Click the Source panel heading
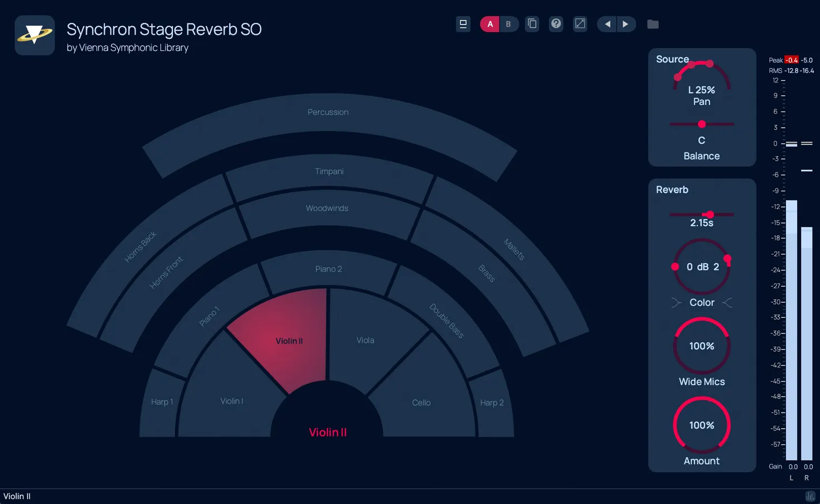Image resolution: width=820 pixels, height=504 pixels. pyautogui.click(x=672, y=59)
